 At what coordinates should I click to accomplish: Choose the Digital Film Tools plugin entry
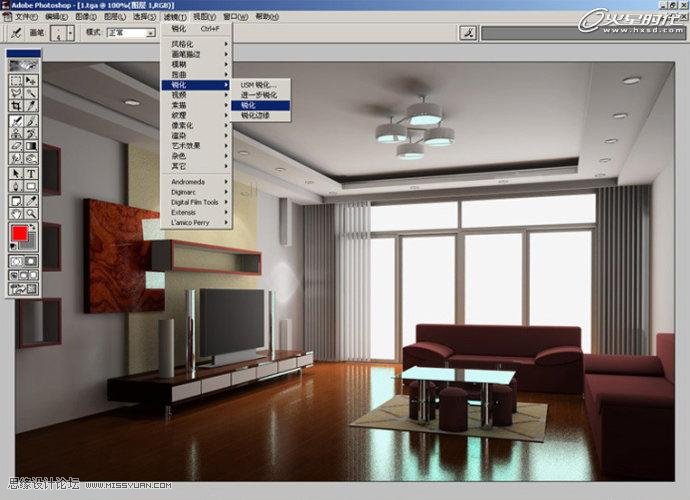194,202
